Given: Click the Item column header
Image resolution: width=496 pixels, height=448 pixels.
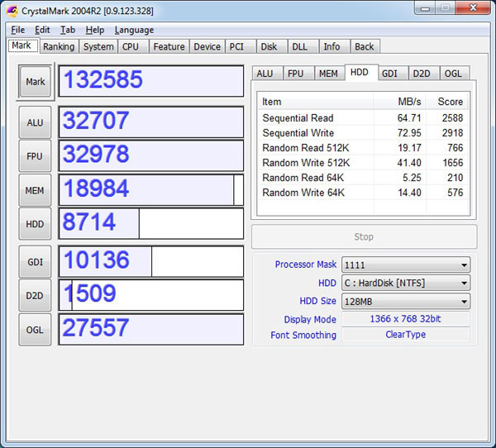Looking at the screenshot, I should pos(316,102).
